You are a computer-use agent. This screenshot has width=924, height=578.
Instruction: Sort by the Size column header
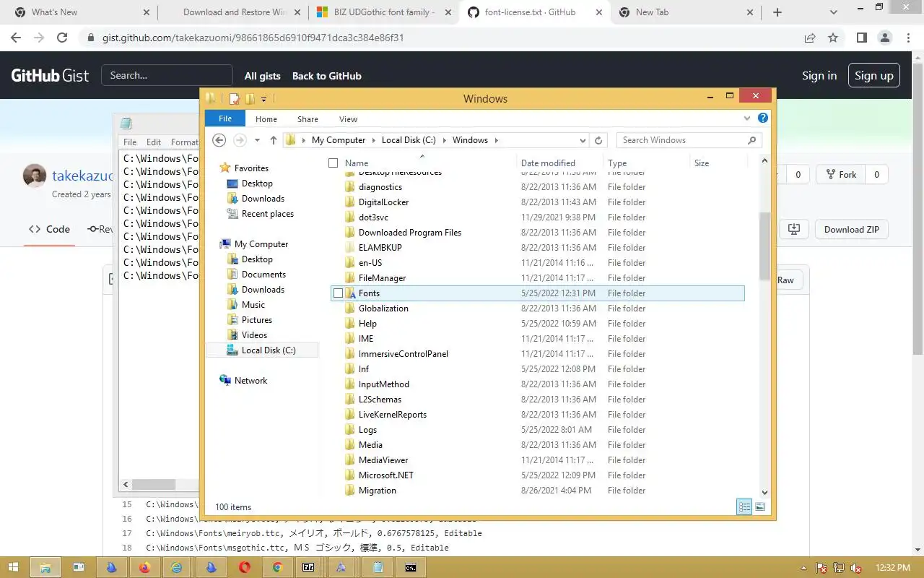[x=718, y=163]
